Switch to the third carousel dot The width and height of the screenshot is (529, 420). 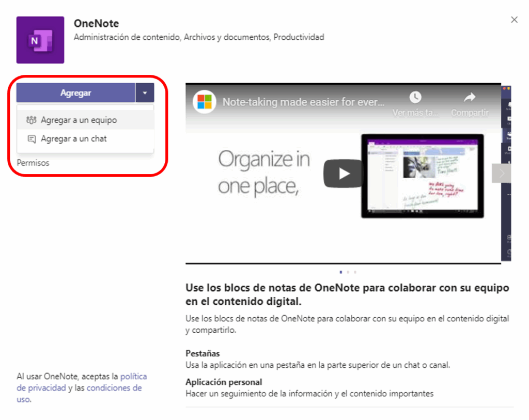coord(355,271)
